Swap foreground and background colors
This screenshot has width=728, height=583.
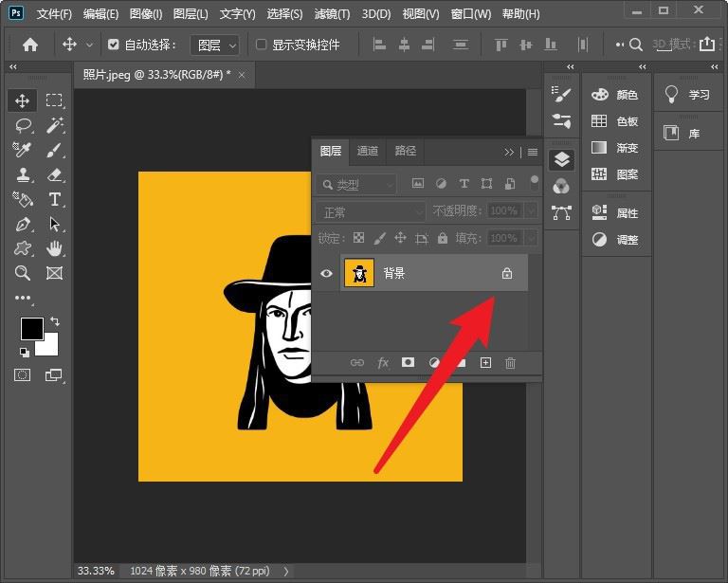point(55,321)
